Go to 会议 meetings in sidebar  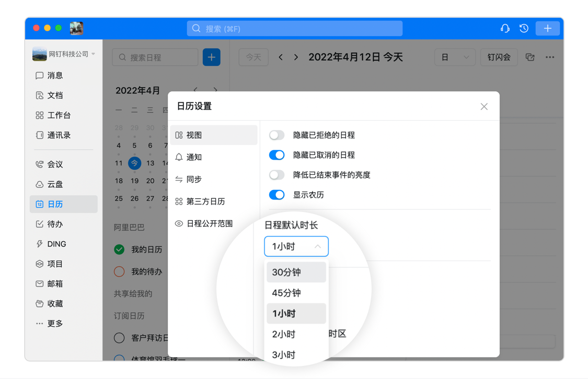click(55, 164)
